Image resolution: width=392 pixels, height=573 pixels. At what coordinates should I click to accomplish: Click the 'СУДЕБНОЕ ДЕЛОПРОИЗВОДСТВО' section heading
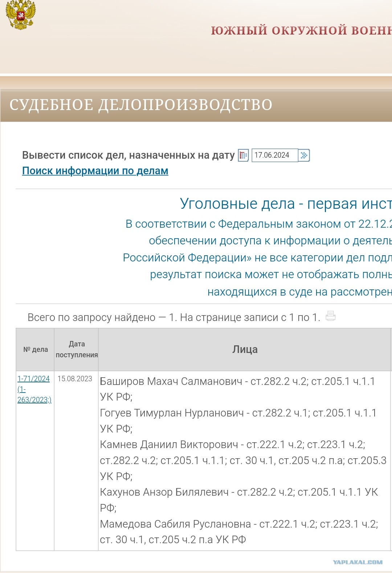coord(141,105)
